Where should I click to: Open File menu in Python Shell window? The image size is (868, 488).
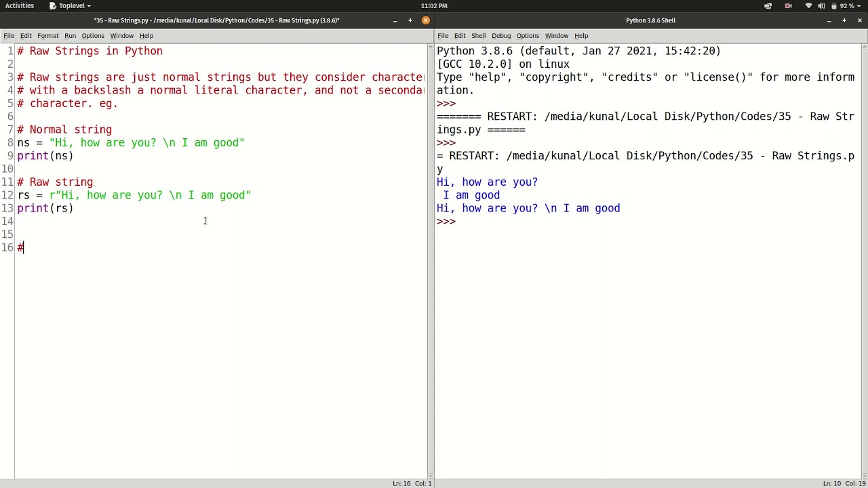(443, 35)
